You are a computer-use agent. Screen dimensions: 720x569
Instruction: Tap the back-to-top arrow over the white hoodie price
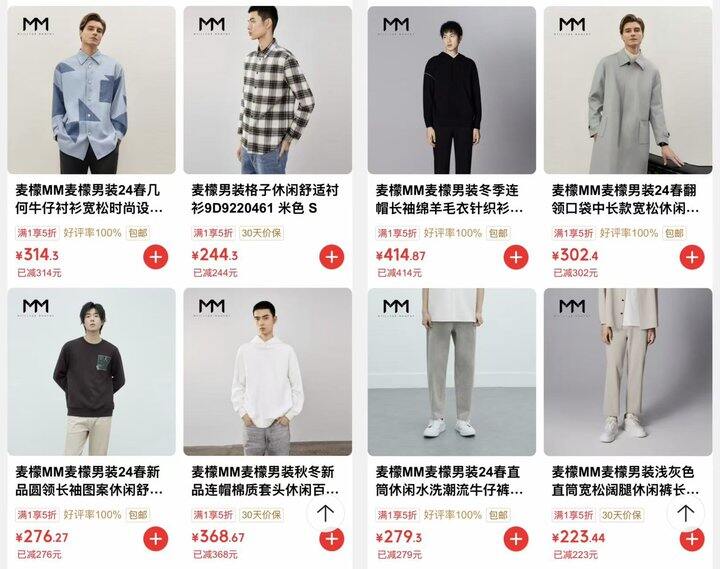[325, 513]
